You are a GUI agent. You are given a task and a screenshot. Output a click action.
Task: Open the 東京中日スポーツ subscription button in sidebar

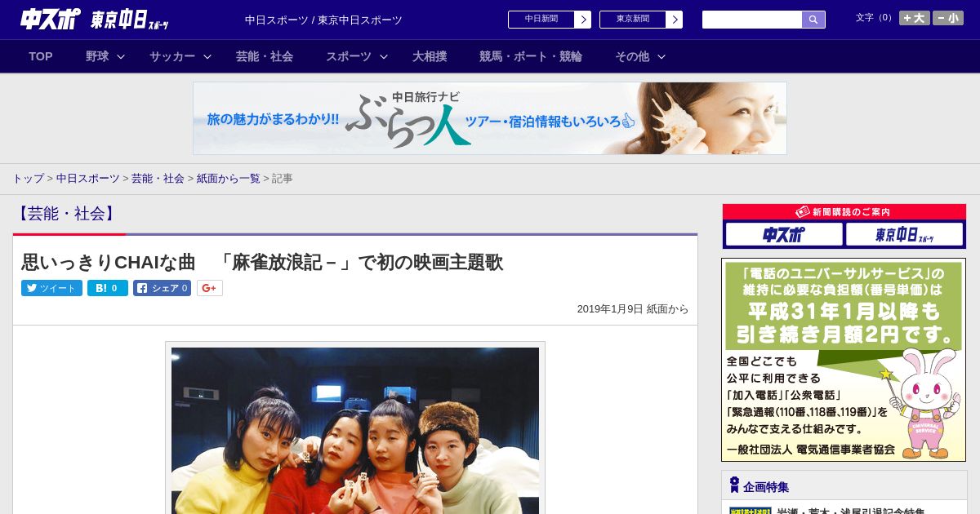click(905, 235)
